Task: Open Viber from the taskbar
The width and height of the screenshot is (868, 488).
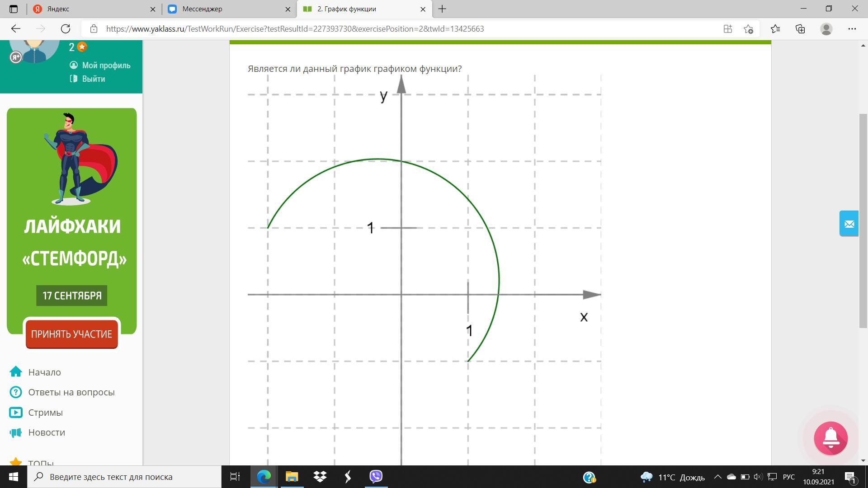Action: click(376, 477)
